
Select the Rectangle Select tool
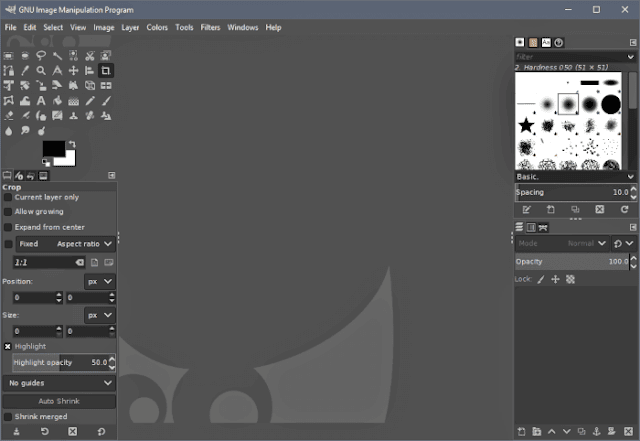pyautogui.click(x=9, y=56)
